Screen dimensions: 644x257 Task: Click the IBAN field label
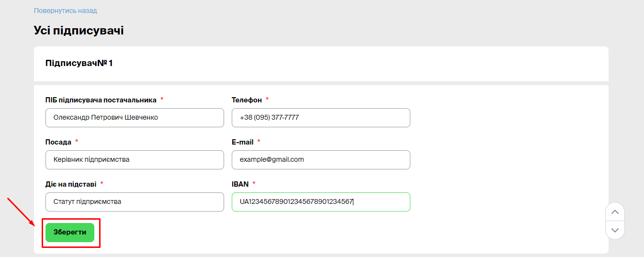240,184
